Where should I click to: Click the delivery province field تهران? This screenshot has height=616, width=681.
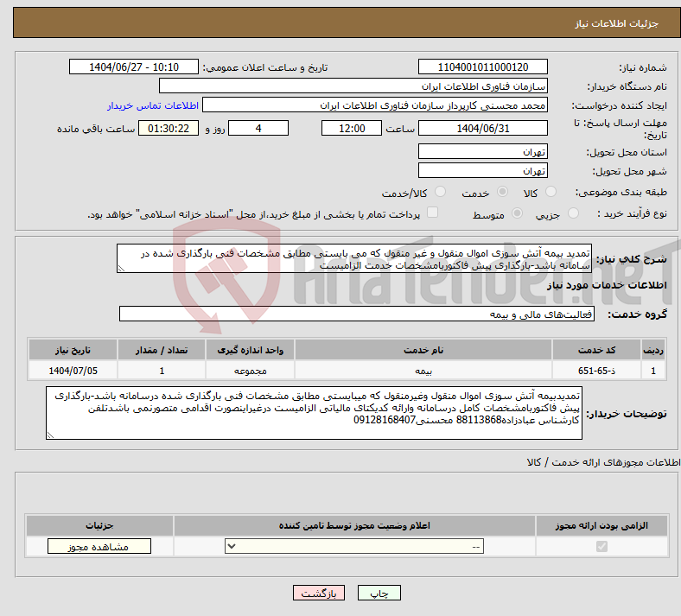482,151
